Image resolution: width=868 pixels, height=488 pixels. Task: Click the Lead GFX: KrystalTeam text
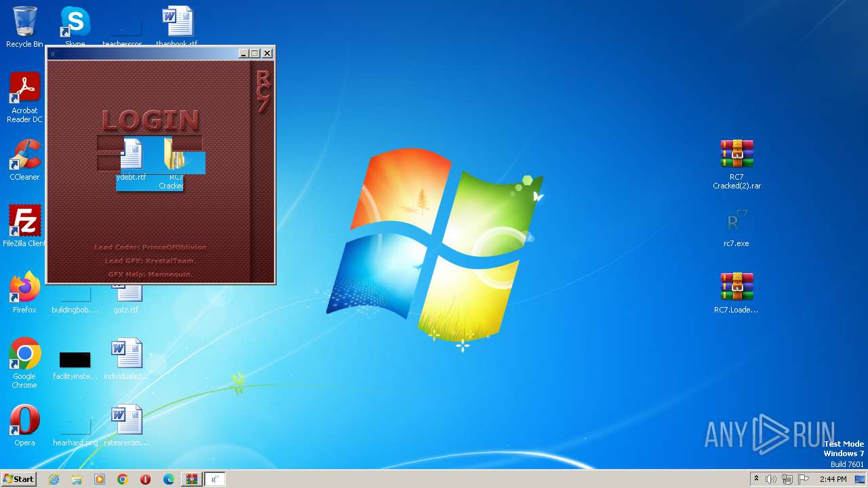(150, 261)
